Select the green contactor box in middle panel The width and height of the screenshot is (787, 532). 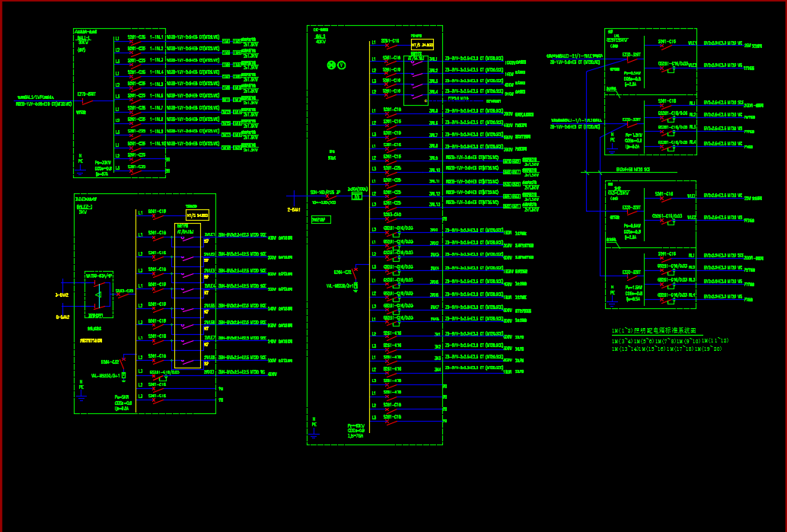416,81
